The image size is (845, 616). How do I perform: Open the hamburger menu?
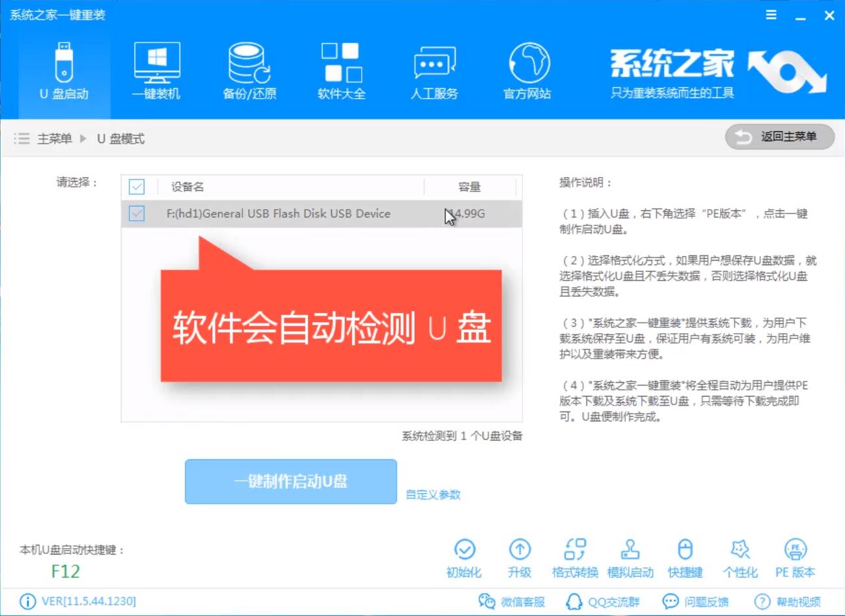click(770, 14)
